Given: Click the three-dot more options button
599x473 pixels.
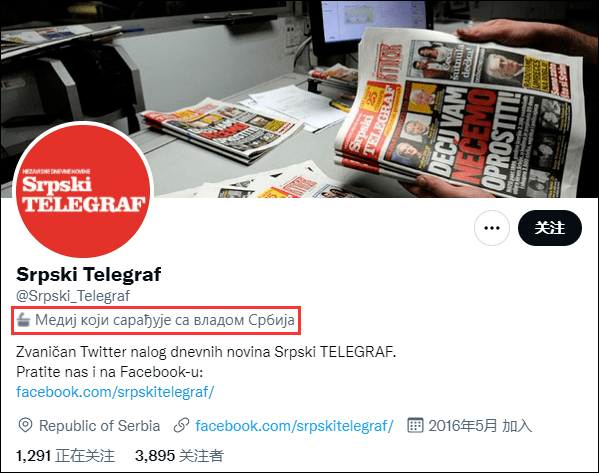Looking at the screenshot, I should [x=492, y=228].
